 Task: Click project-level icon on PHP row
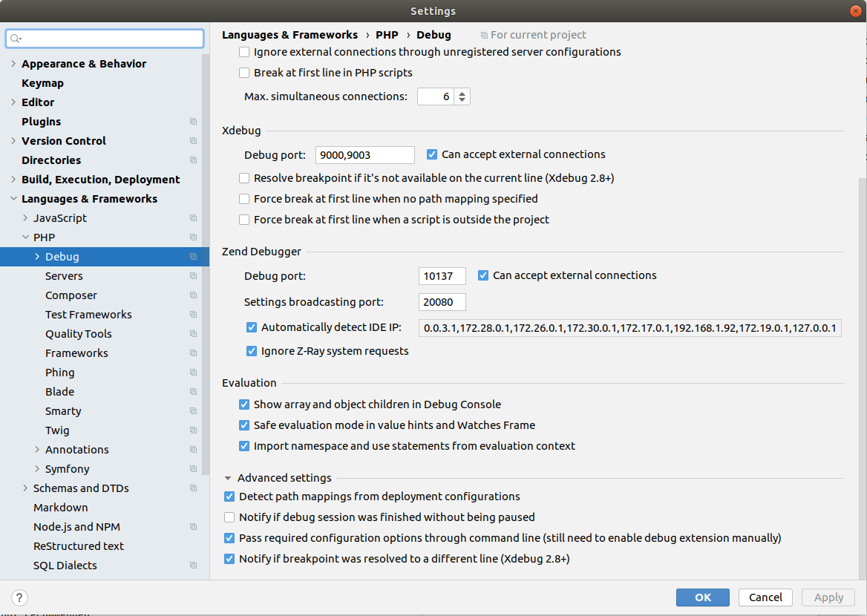(x=193, y=237)
